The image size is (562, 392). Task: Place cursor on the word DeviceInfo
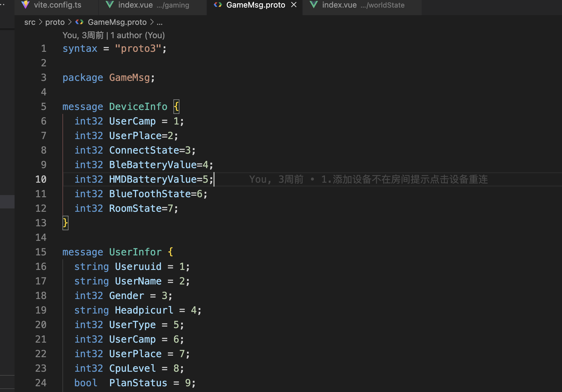[138, 106]
